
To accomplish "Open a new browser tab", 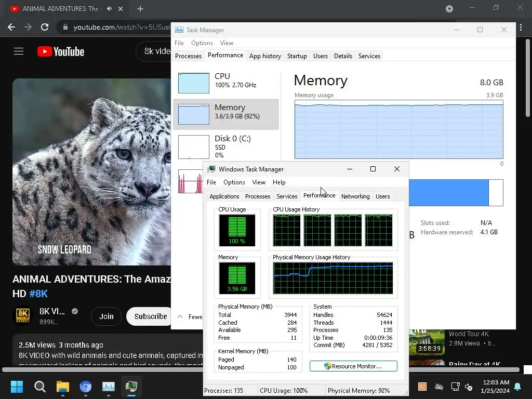I will (140, 9).
